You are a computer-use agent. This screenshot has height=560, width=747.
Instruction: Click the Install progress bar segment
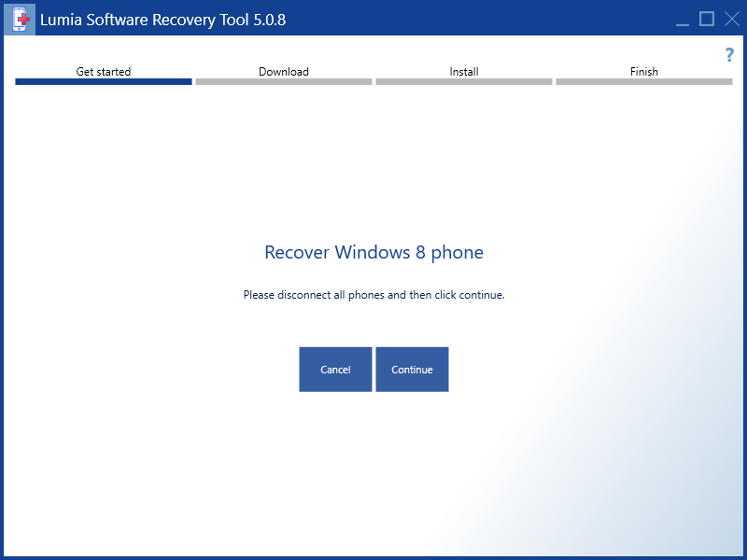click(x=464, y=82)
